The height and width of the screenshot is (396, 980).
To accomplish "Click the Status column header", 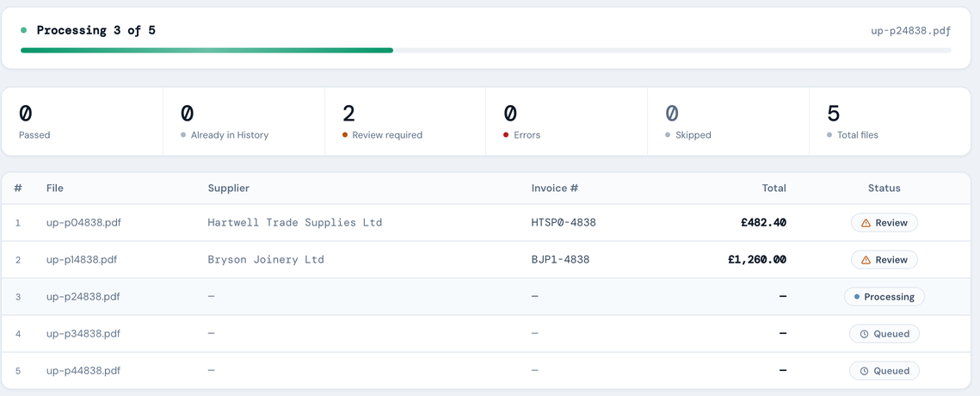I will [x=884, y=188].
